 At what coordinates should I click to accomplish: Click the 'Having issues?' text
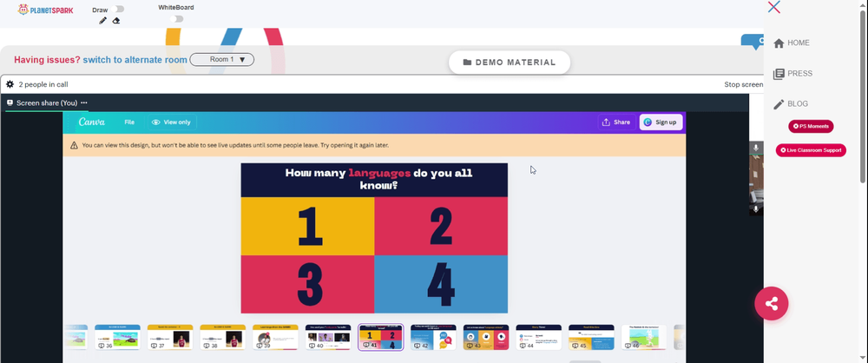coord(47,60)
